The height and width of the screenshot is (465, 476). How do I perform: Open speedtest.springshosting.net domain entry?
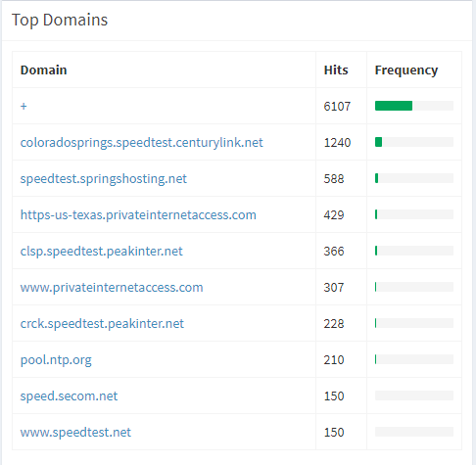pos(104,179)
